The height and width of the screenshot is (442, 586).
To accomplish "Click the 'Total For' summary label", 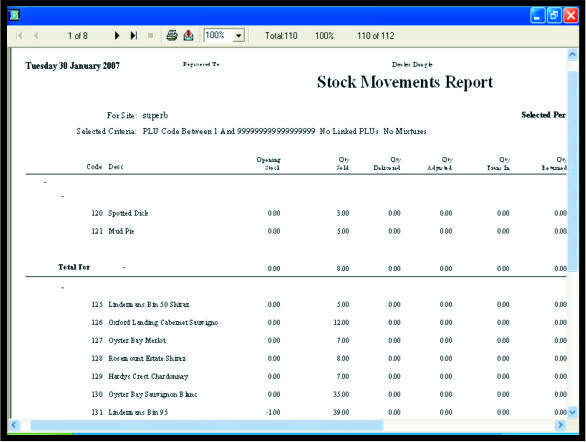I will click(74, 267).
